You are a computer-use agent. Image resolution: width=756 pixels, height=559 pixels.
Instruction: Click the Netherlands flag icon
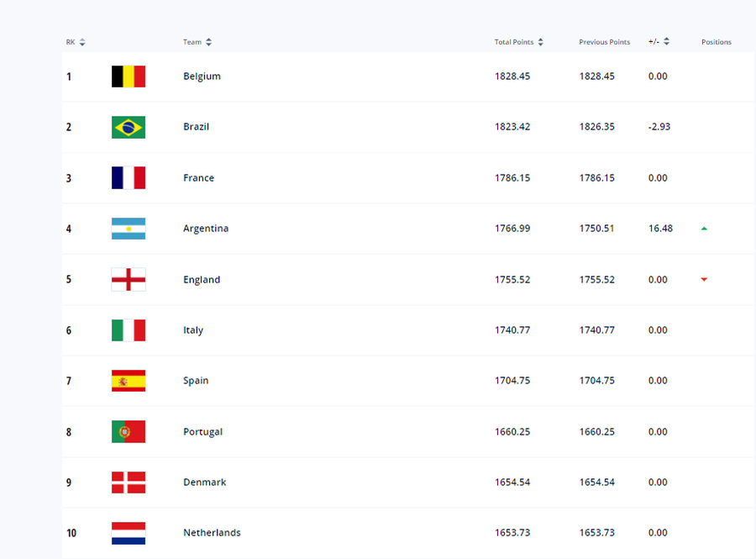click(x=129, y=534)
